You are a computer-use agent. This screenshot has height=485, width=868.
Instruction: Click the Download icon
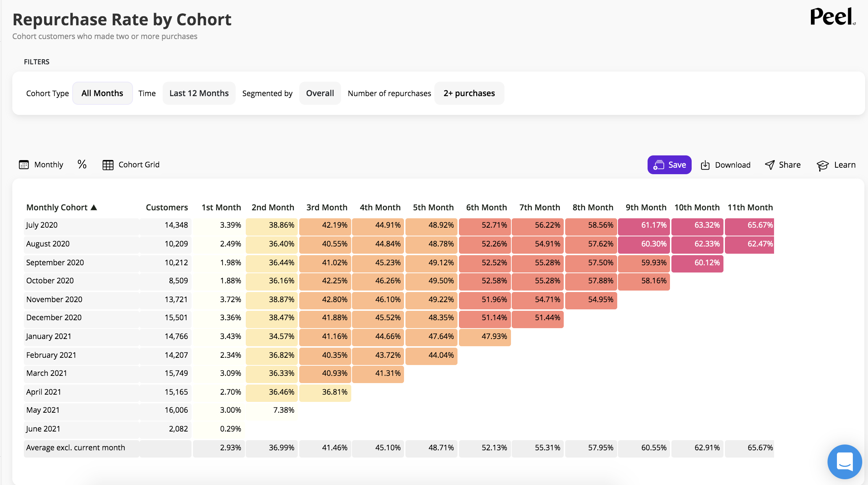point(705,165)
